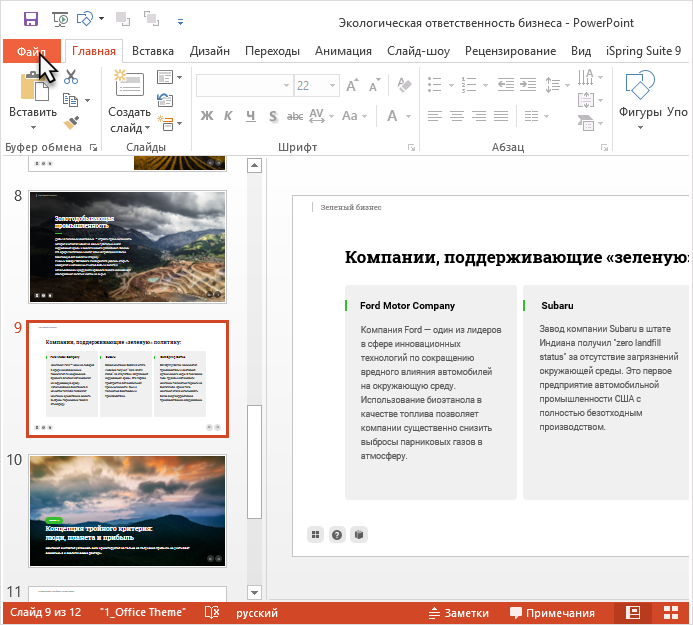
Task: Switch to the Вставка tab
Action: point(152,51)
